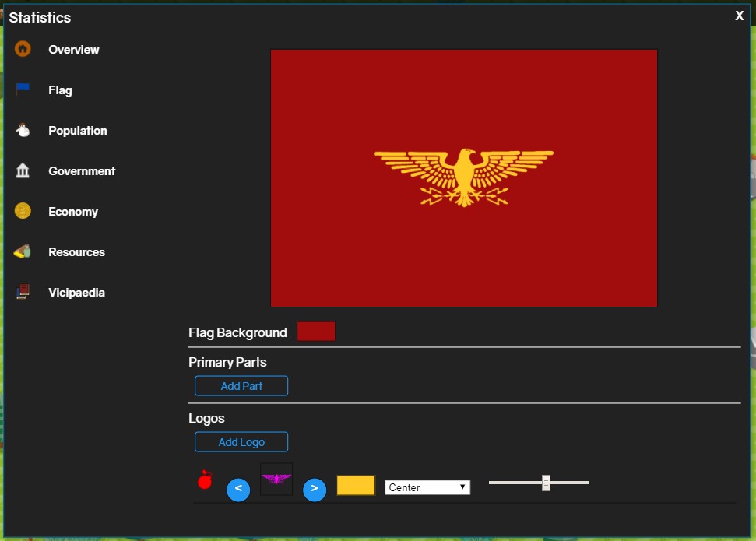756x541 pixels.
Task: Click the gold coin Economy icon
Action: tap(23, 211)
